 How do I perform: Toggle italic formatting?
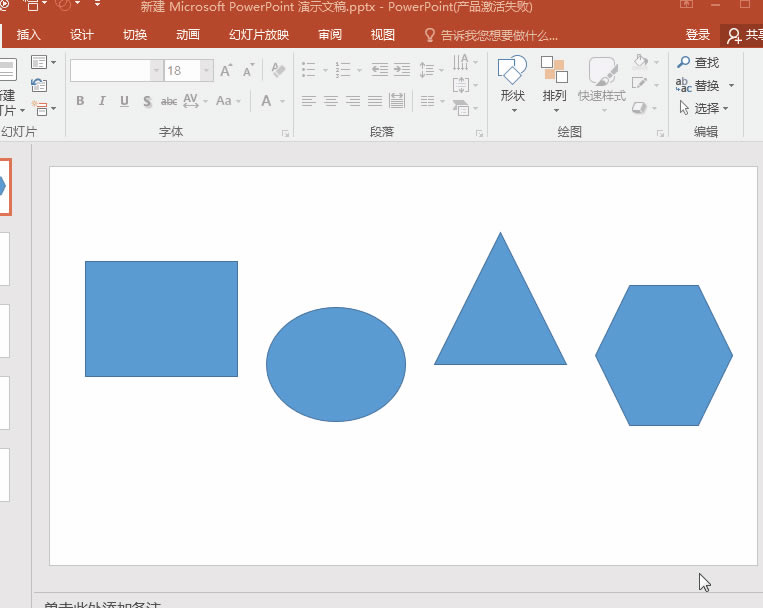pos(102,101)
